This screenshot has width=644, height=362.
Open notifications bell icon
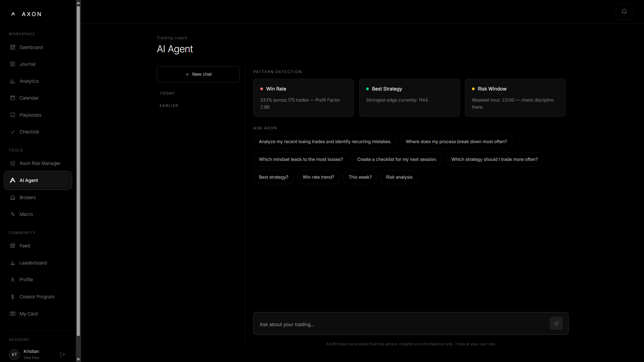point(624,12)
